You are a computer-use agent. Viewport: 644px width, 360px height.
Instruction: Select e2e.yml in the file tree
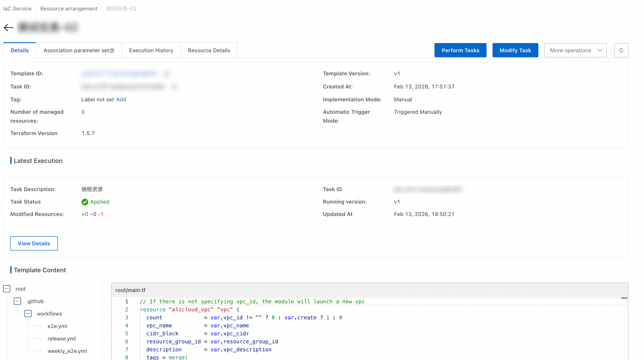click(57, 326)
